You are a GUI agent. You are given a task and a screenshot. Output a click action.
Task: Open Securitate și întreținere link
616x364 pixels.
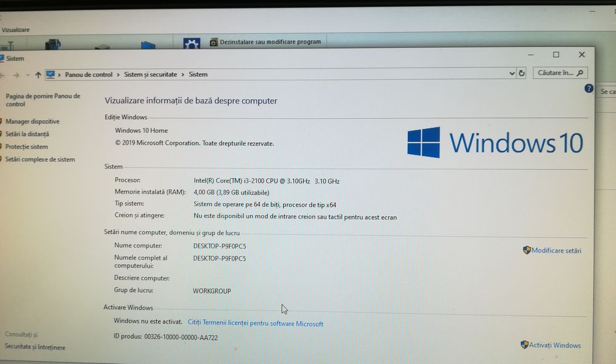click(35, 347)
